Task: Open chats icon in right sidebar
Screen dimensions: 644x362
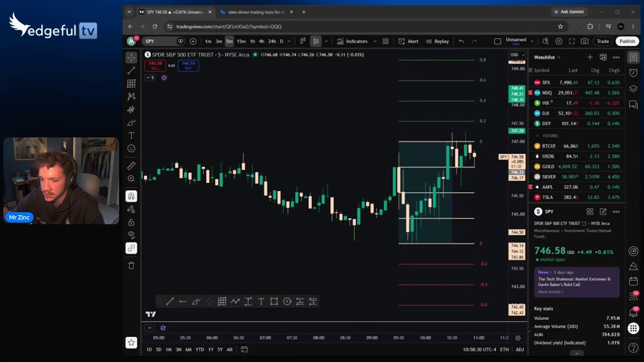Action: click(633, 104)
